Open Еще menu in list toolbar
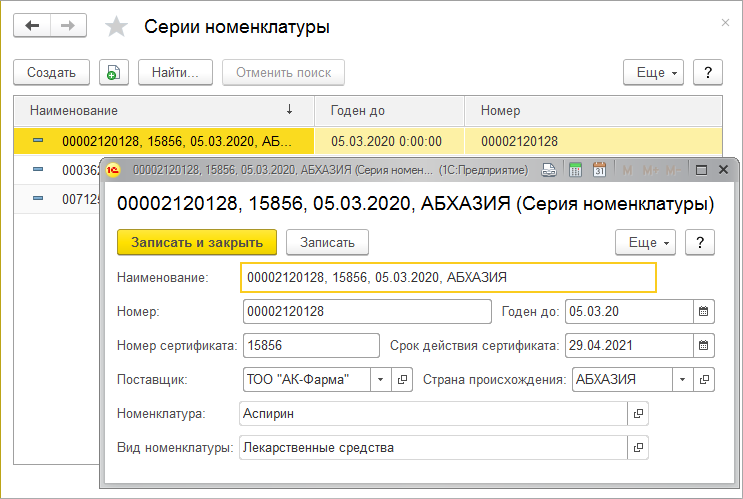Screen dimensions: 743x499 point(653,72)
